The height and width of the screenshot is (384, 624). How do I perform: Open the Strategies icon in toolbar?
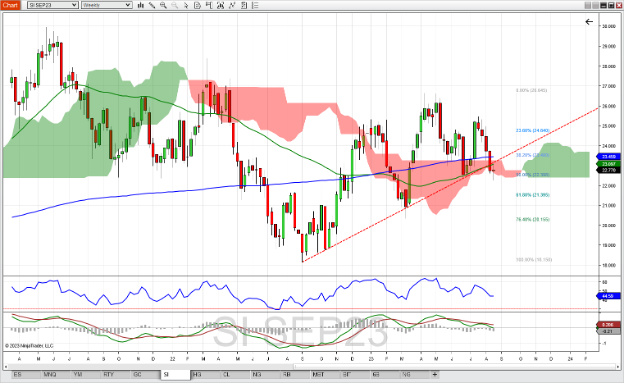232,5
